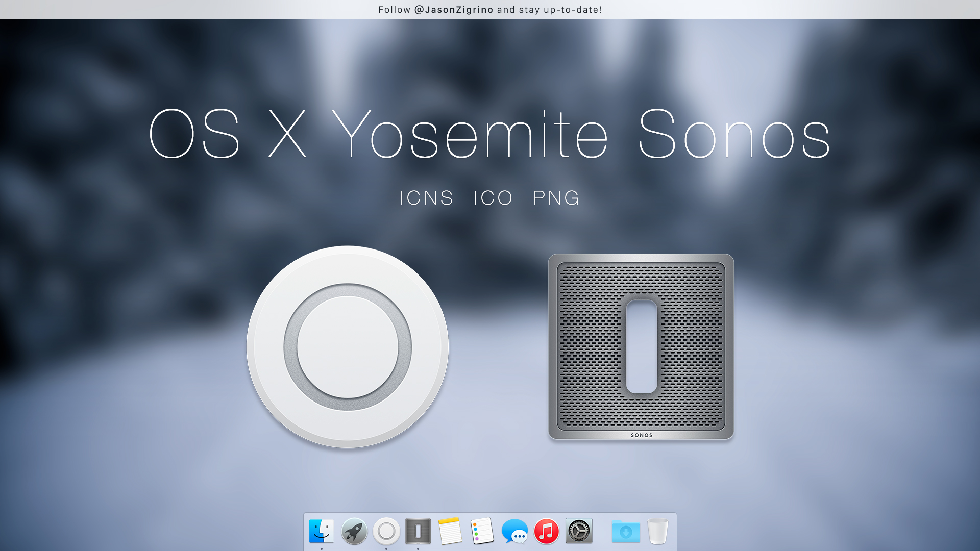Screen dimensions: 980x551
Task: Click the PNG format label
Action: click(556, 198)
